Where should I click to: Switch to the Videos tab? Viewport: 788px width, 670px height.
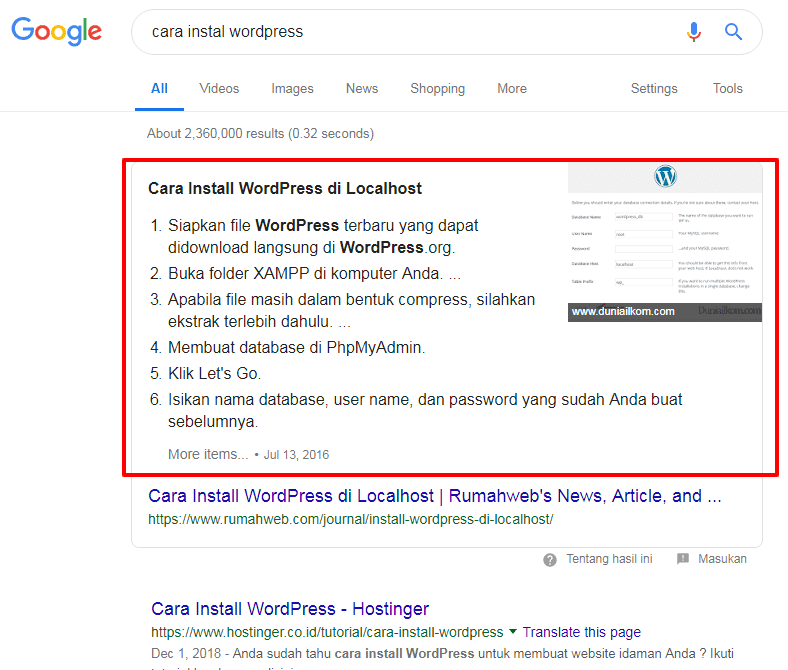tap(219, 89)
